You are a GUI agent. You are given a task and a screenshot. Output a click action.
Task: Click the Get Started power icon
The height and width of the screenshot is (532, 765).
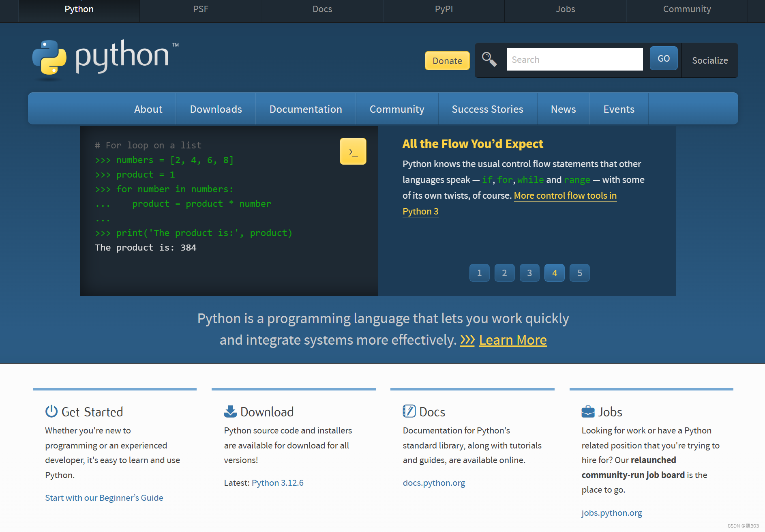[51, 411]
